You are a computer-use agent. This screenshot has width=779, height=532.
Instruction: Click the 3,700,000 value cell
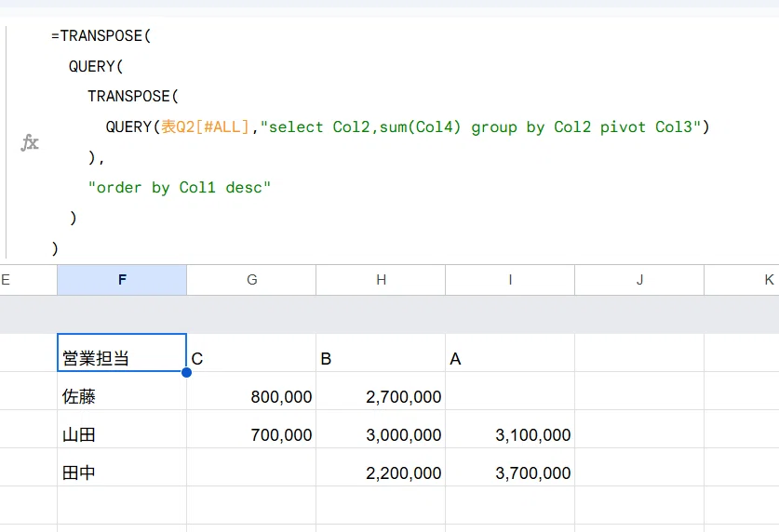pos(510,468)
